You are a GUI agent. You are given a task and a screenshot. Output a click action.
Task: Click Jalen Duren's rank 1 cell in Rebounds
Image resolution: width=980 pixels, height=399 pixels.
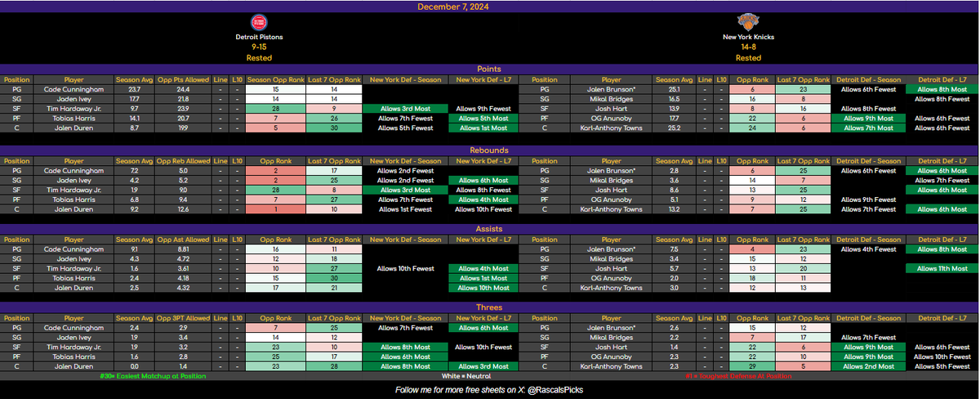276,208
